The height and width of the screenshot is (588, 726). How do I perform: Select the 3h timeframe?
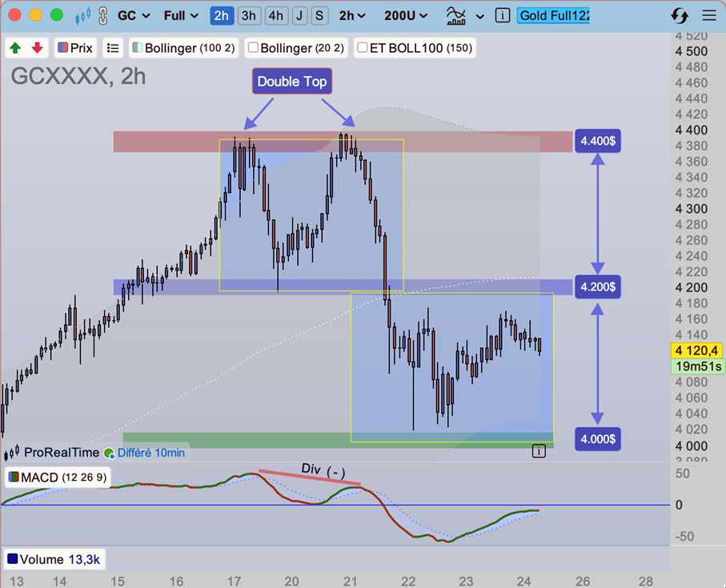(249, 15)
